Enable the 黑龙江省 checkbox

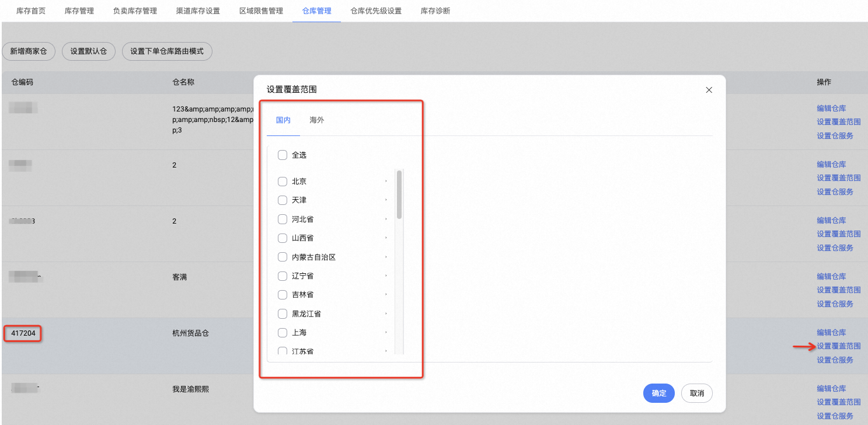tap(283, 314)
